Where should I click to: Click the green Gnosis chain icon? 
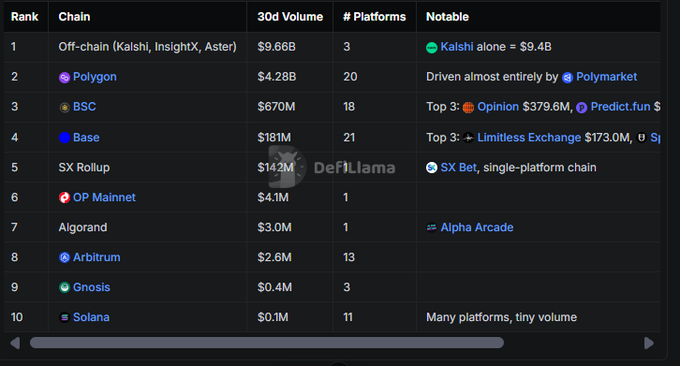pos(64,288)
